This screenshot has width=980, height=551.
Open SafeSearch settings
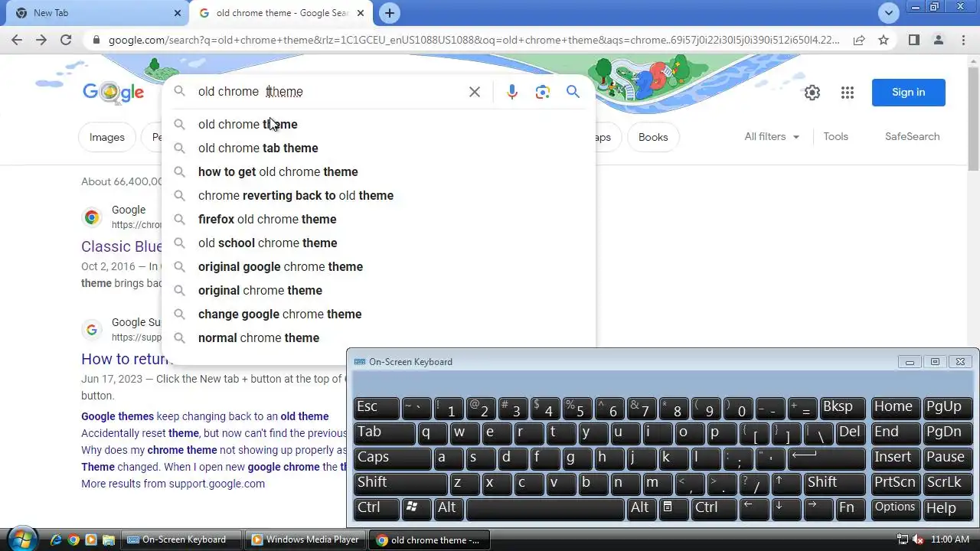(x=912, y=136)
